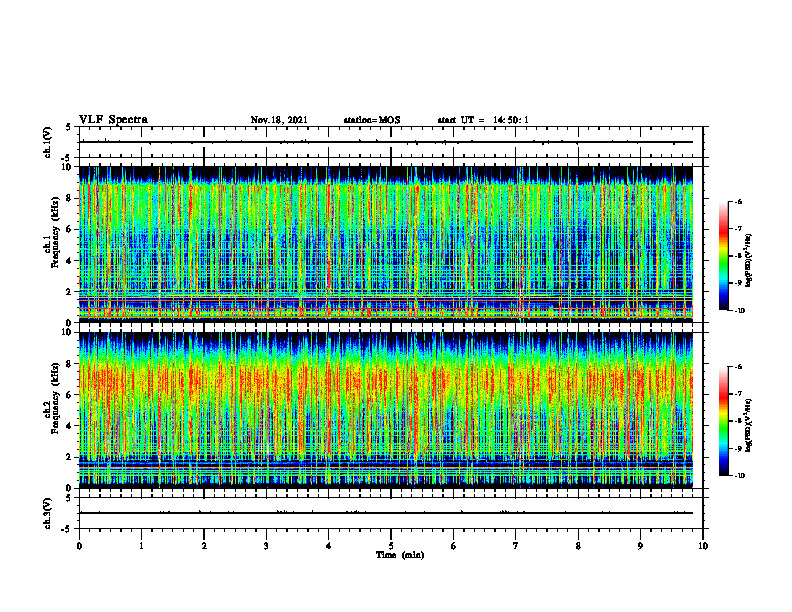
Task: Click time tick label "3" on the x-axis
Action: point(266,546)
